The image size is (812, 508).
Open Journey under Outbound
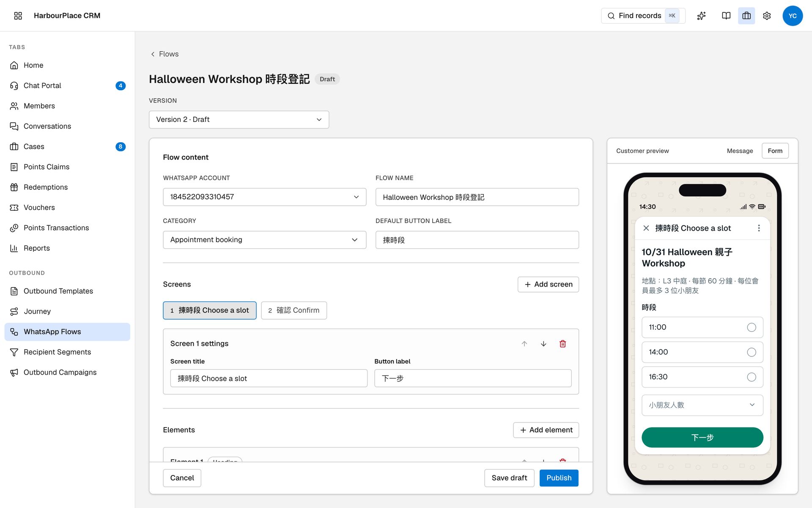click(x=68, y=311)
